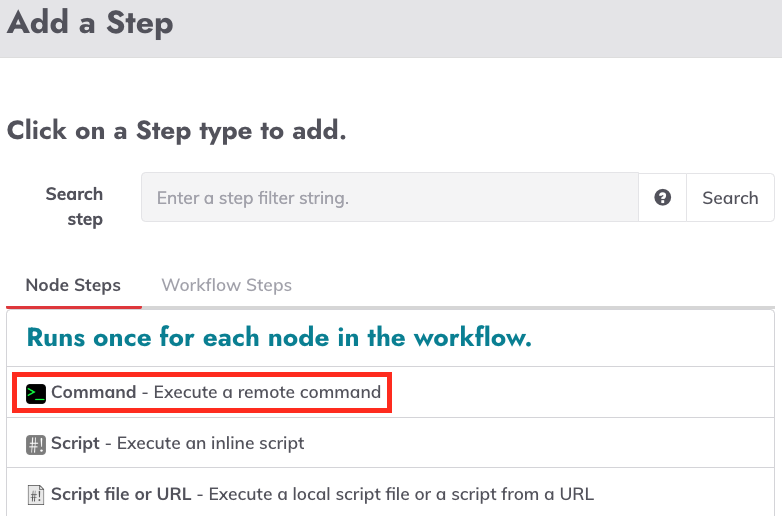Open the Script file or URL row
The width and height of the screenshot is (782, 516).
pyautogui.click(x=390, y=493)
